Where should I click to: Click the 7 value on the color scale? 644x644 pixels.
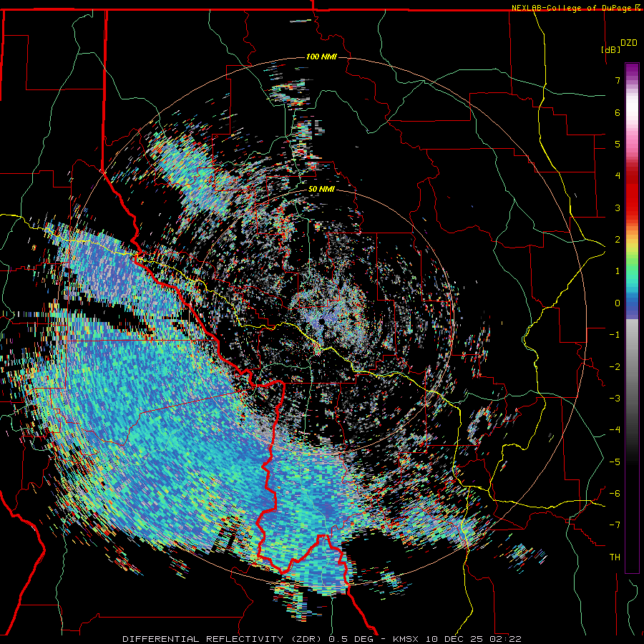(618, 80)
